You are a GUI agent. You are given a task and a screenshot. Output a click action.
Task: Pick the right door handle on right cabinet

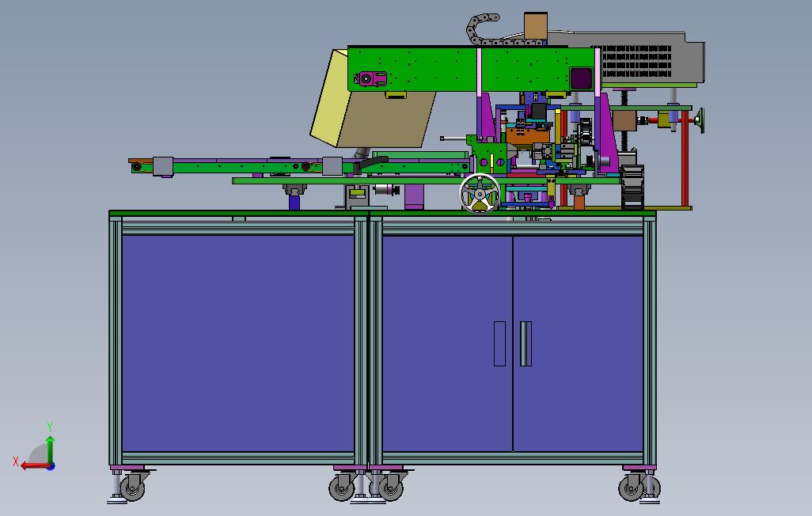[x=526, y=344]
